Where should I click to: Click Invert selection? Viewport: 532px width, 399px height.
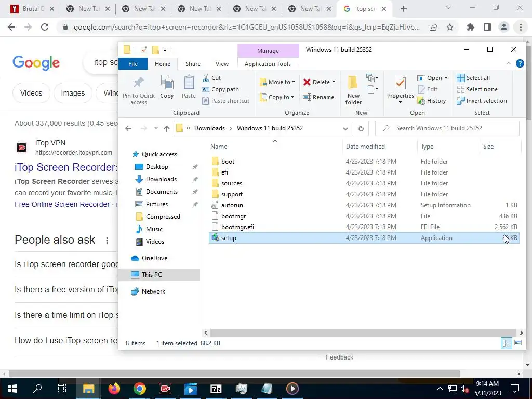[x=482, y=101]
